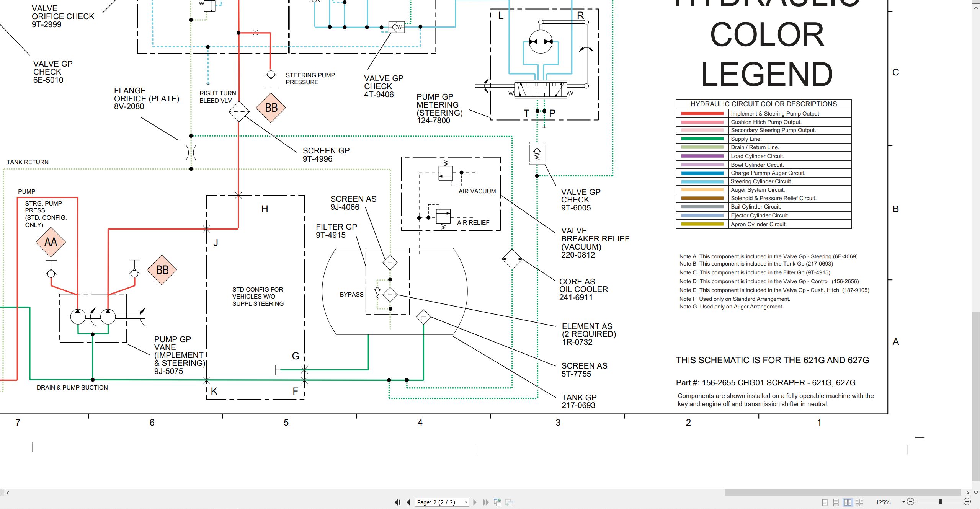Click the purple Load Cylinder Circuit swatch
980x509 pixels.
[x=702, y=156]
